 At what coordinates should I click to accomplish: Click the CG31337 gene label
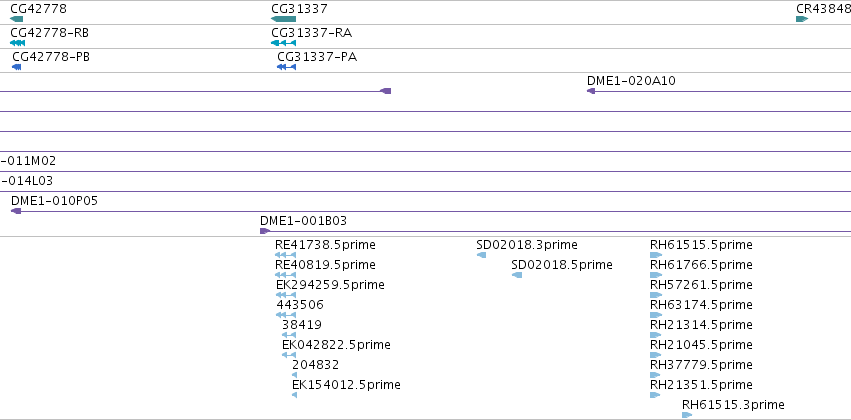[299, 9]
